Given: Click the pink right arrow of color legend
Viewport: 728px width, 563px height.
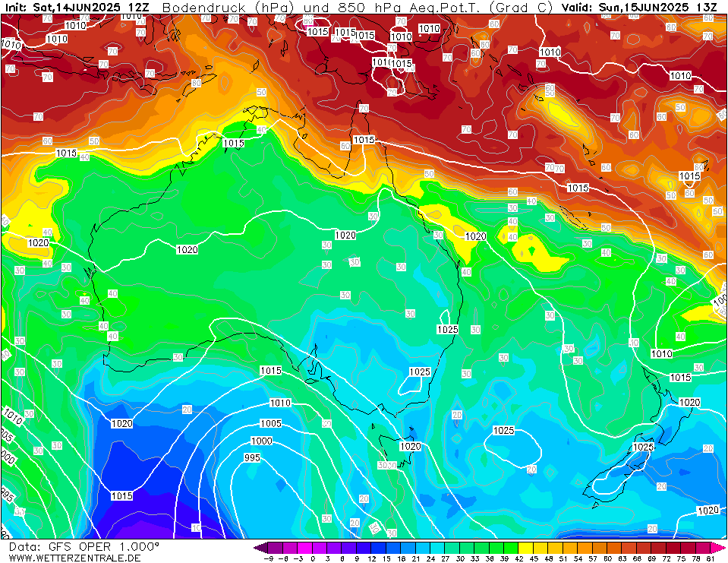Looking at the screenshot, I should click(x=717, y=548).
